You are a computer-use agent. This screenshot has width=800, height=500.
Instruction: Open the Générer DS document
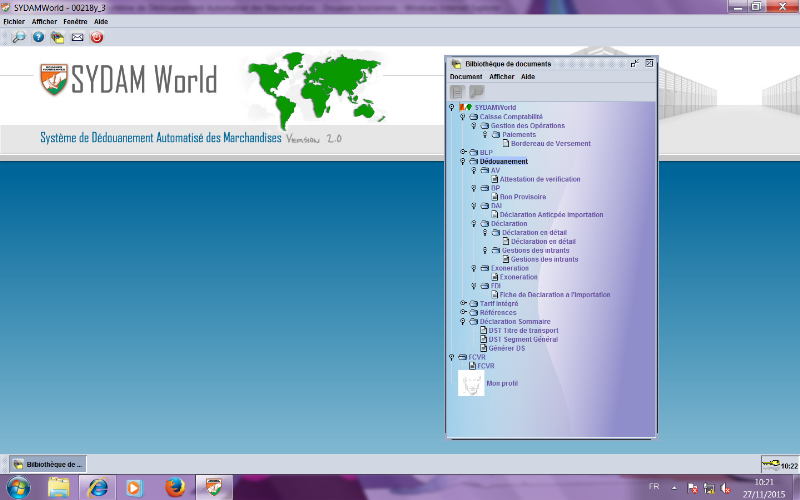pos(507,348)
